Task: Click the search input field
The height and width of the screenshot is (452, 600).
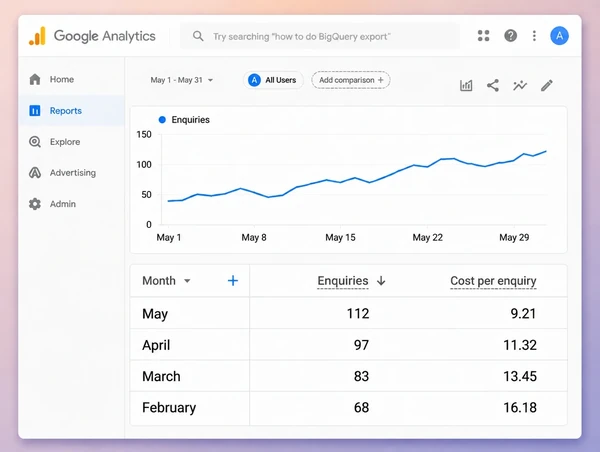Action: coord(320,36)
